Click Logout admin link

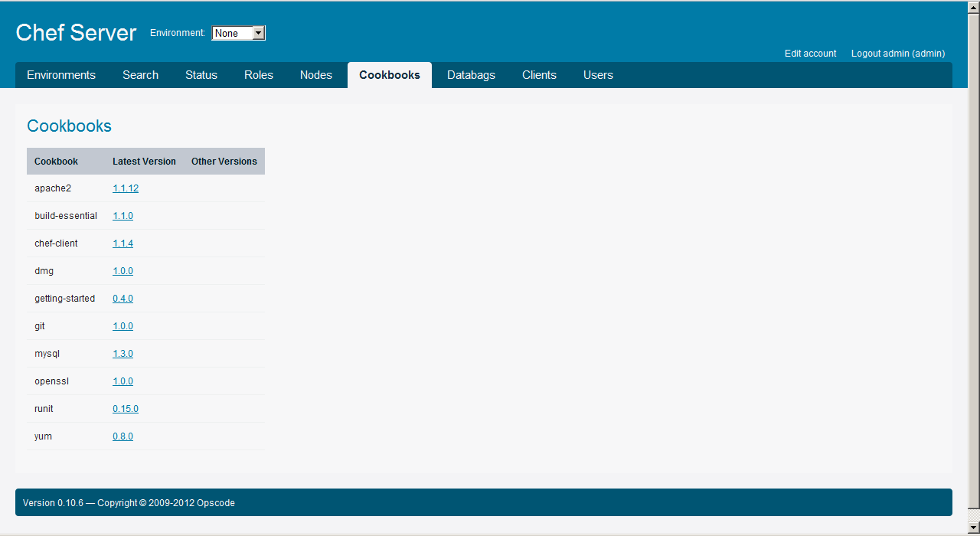click(x=898, y=54)
